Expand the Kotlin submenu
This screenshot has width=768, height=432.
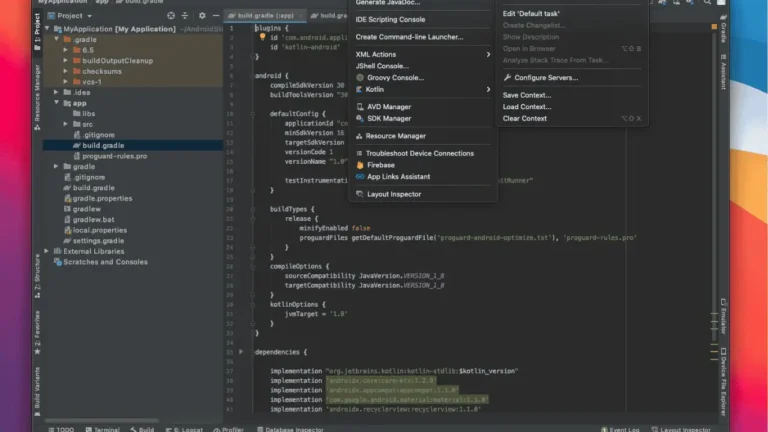point(423,90)
